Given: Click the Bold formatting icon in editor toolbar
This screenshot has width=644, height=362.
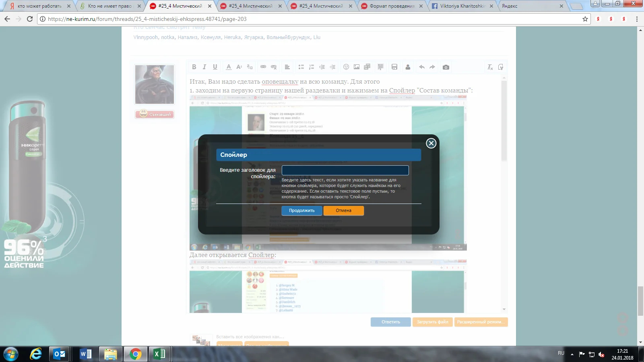Looking at the screenshot, I should 194,67.
